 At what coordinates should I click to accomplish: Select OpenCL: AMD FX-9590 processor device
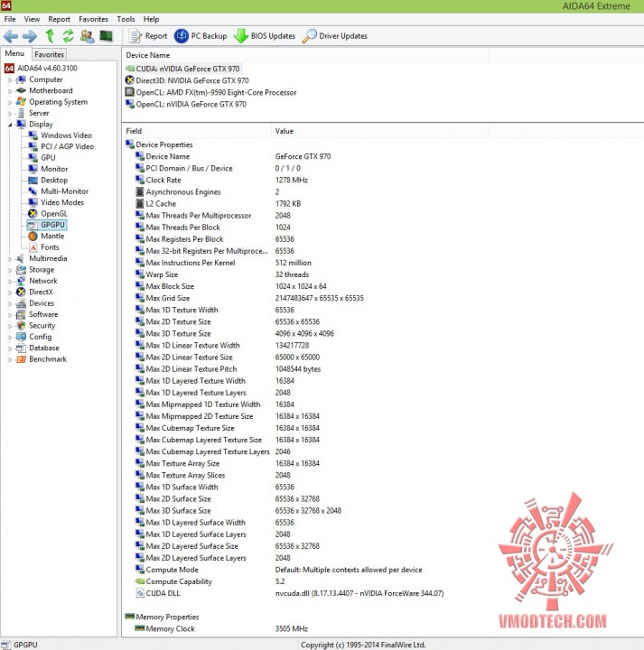pyautogui.click(x=211, y=92)
